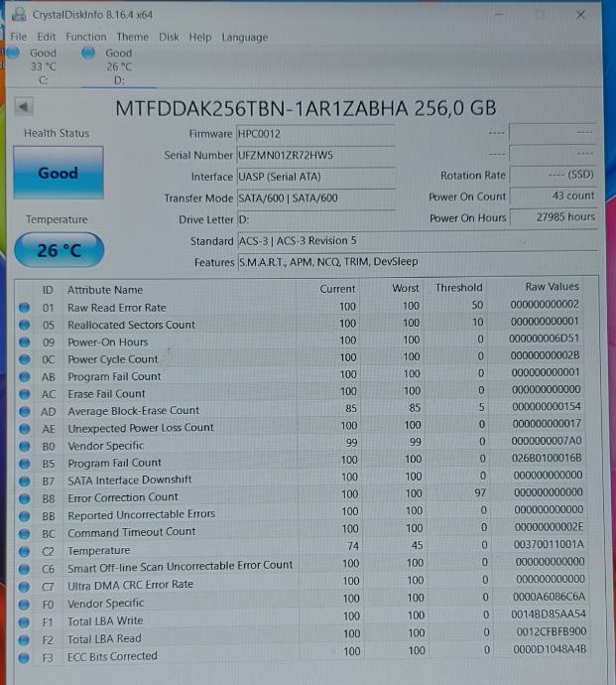Click the Current column header
This screenshot has width=616, height=685.
[337, 289]
